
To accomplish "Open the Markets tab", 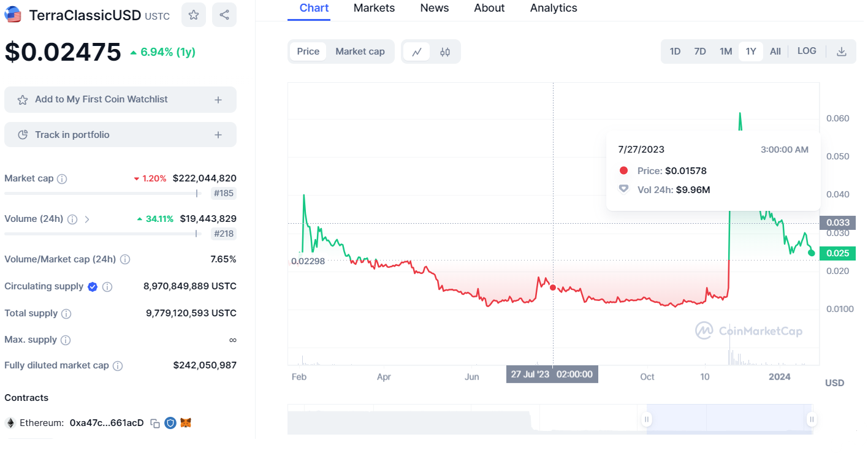I will click(x=374, y=8).
